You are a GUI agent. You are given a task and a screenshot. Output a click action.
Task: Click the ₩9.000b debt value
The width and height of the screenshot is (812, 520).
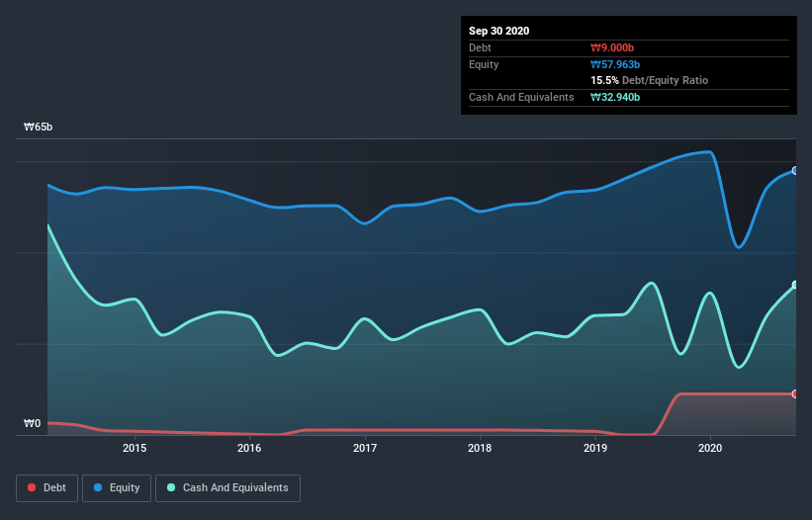point(612,48)
